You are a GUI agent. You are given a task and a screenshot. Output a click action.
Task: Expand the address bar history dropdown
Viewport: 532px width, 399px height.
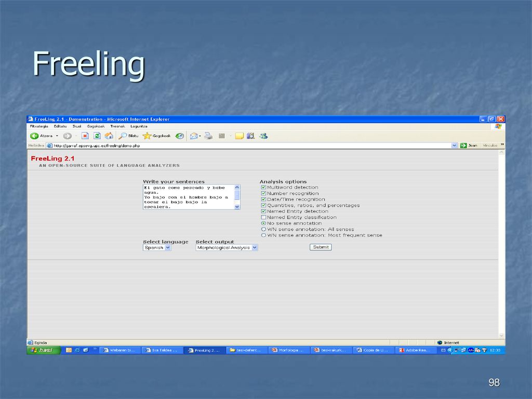pos(454,145)
